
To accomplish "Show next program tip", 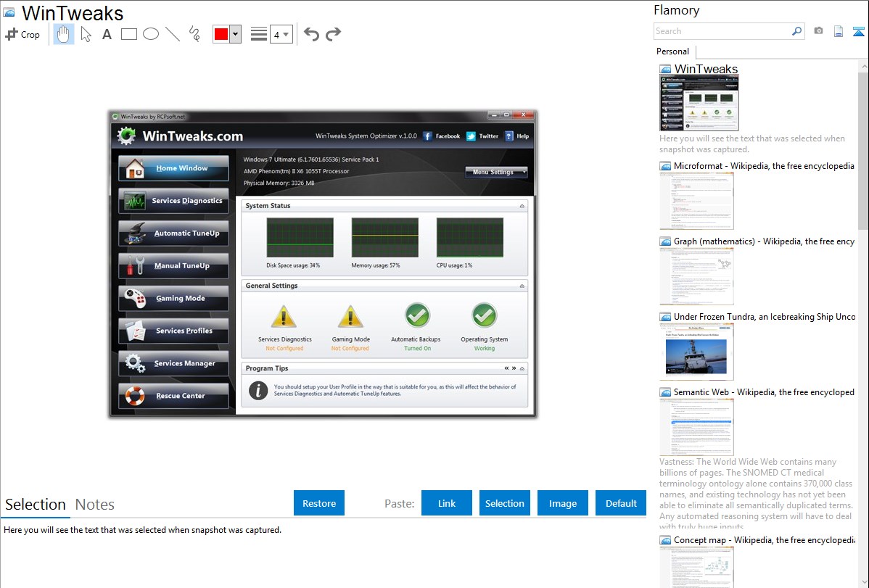I will coord(514,368).
